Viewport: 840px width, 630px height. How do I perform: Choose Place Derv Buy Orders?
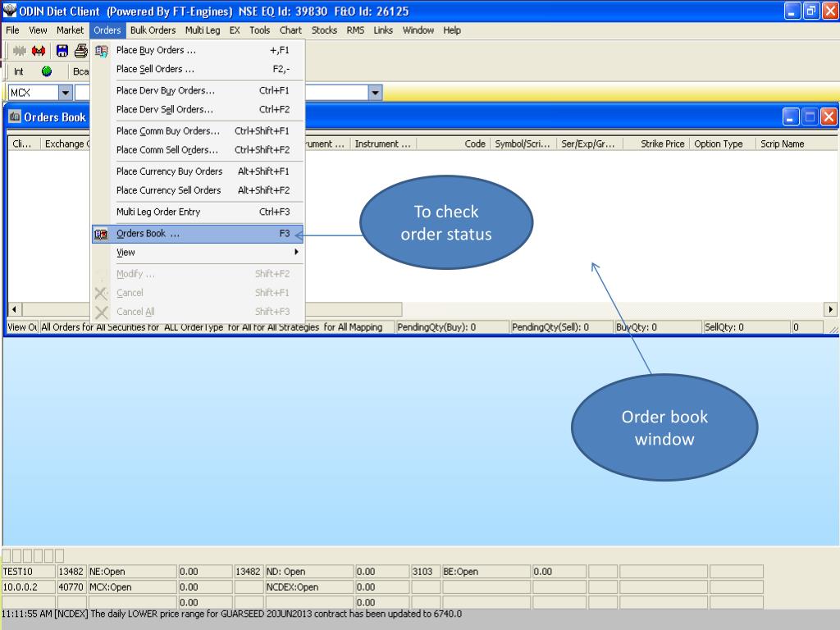point(198,90)
